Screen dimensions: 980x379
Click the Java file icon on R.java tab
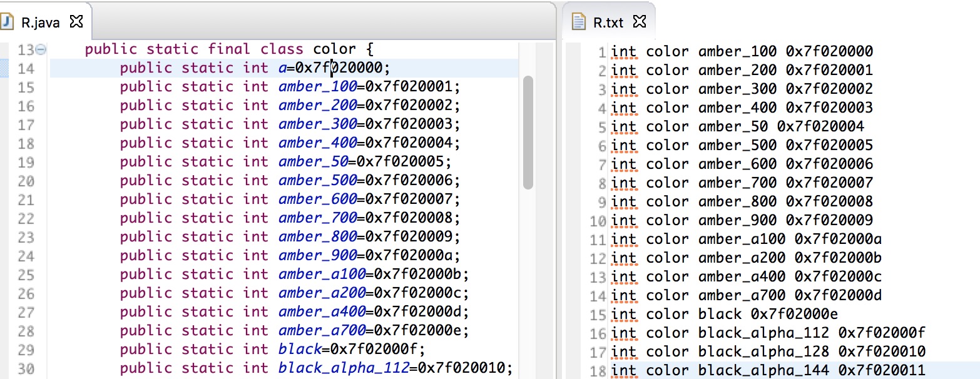pos(8,23)
